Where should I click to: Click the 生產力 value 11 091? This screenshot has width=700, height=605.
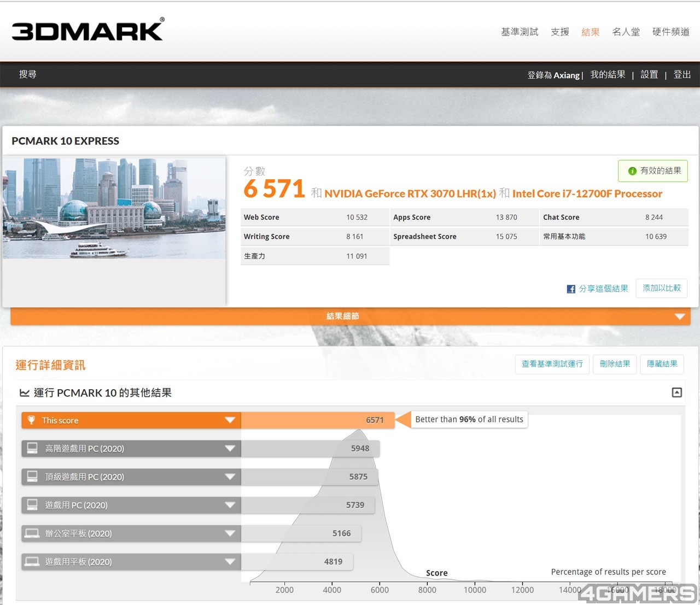[x=357, y=256]
